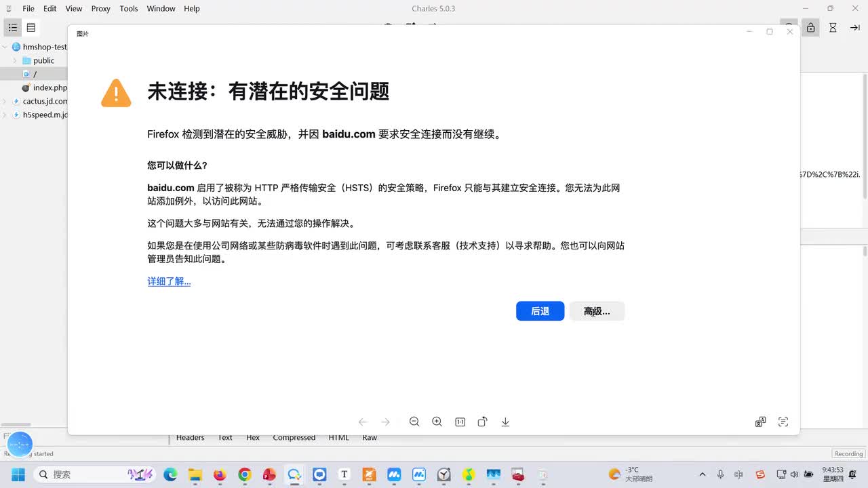Zoom in the image in the viewer

[437, 422]
